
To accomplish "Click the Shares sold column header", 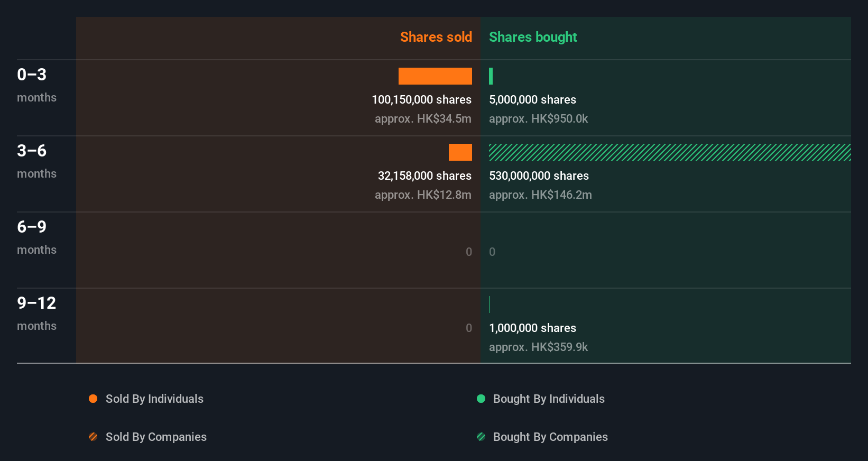I will 436,37.
